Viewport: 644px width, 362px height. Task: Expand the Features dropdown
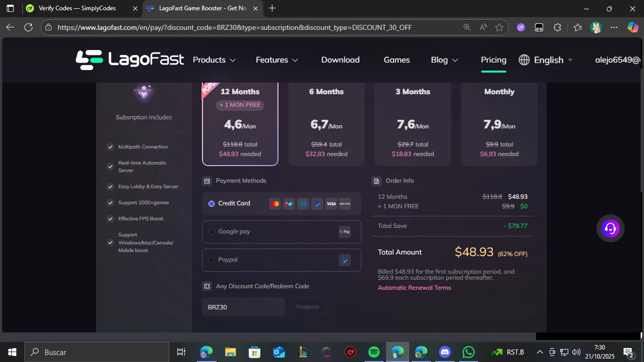(x=277, y=60)
